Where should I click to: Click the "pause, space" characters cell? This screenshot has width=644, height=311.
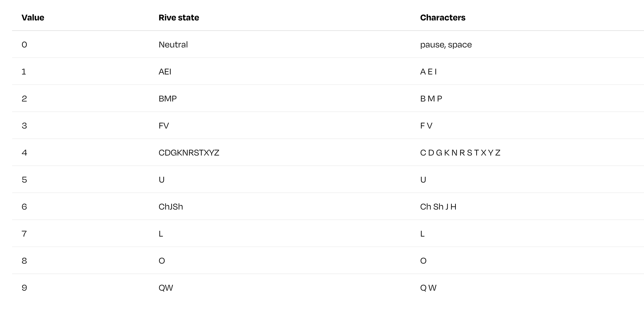pyautogui.click(x=446, y=45)
